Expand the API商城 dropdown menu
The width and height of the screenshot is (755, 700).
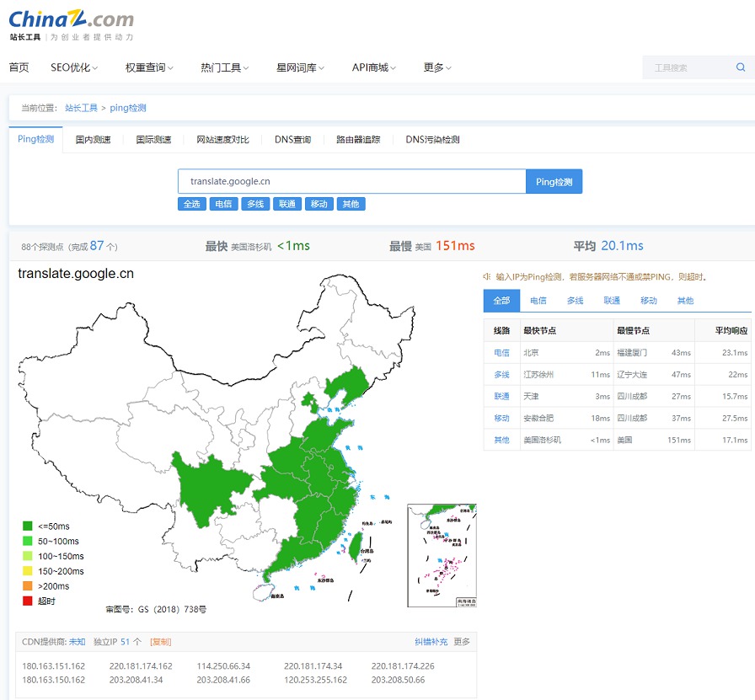[x=374, y=67]
